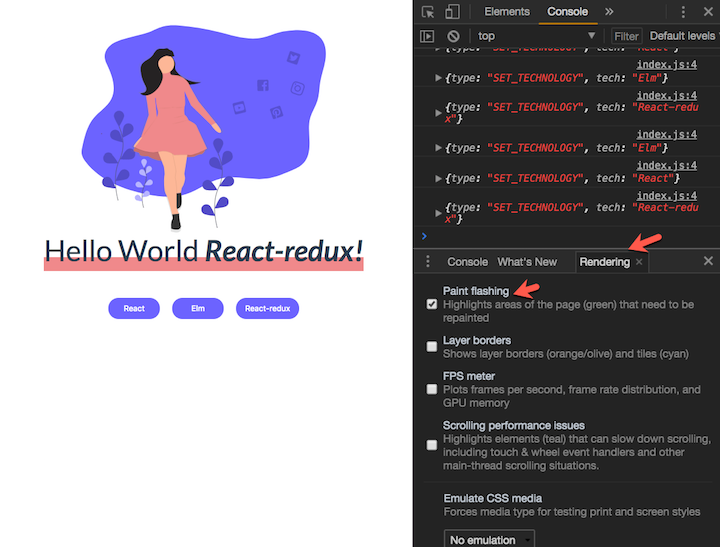Enable Scrolling performance issues checkbox
720x547 pixels.
click(x=432, y=445)
